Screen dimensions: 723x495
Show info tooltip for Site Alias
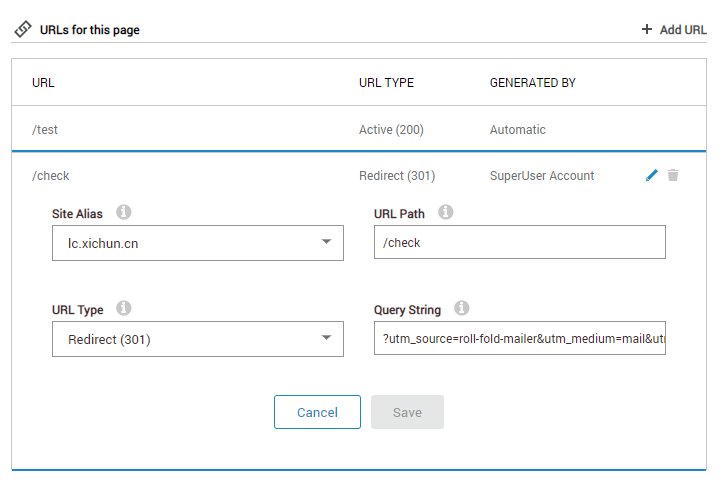click(x=124, y=212)
